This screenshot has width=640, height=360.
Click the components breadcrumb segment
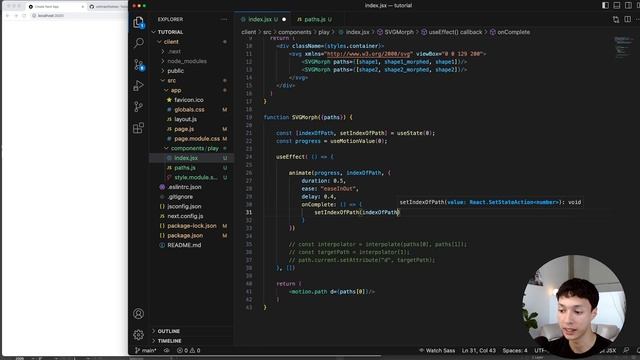tap(295, 32)
